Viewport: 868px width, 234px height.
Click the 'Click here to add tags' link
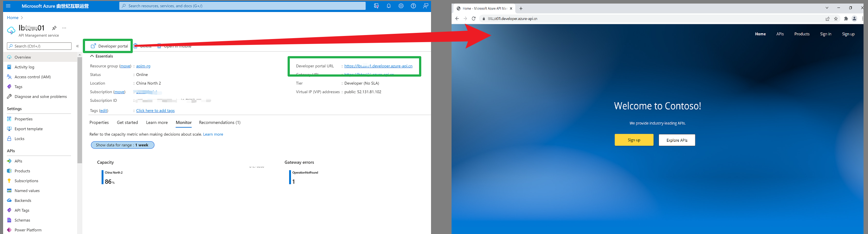(155, 111)
